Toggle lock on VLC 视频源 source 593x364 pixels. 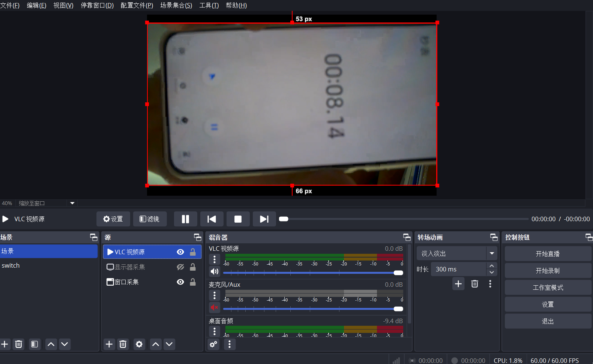[193, 252]
